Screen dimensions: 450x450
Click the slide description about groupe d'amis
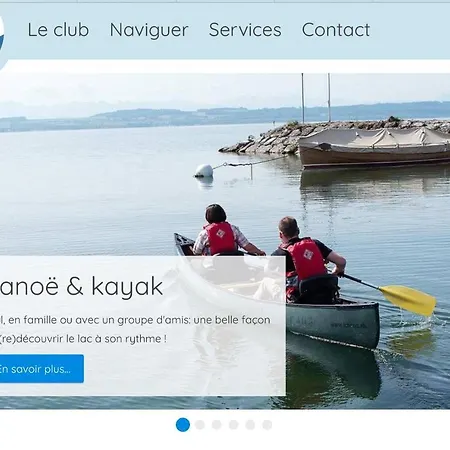(135, 329)
